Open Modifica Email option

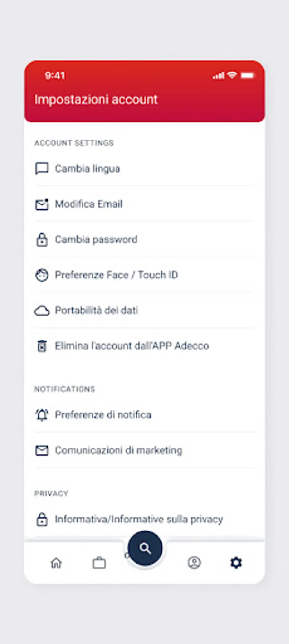(89, 204)
